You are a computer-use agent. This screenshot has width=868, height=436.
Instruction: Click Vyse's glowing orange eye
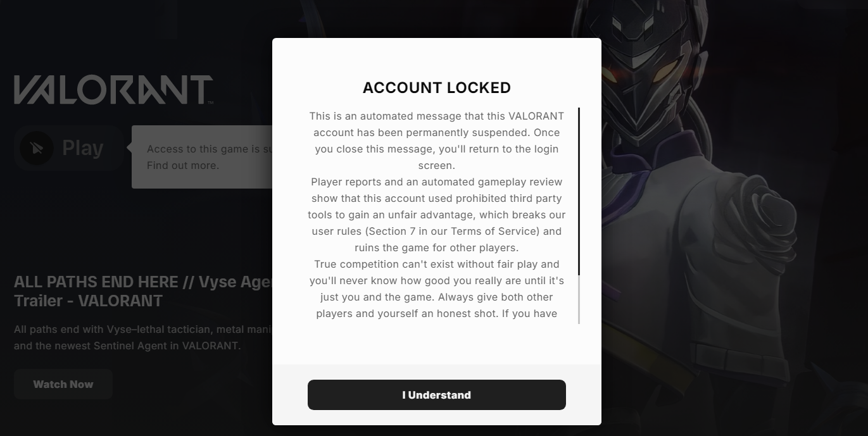click(x=609, y=75)
